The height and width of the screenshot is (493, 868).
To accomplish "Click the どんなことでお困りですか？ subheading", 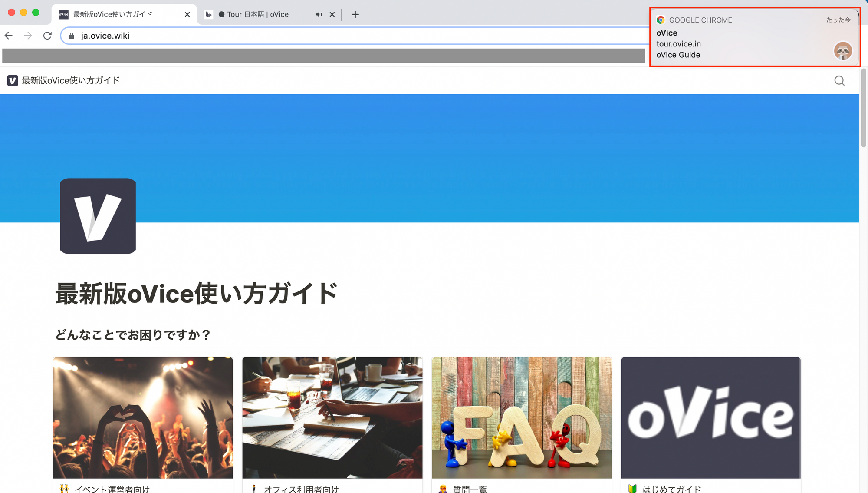I will 133,335.
